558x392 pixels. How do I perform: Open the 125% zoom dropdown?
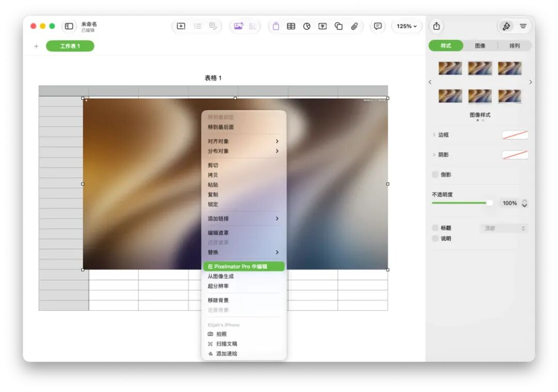[407, 26]
